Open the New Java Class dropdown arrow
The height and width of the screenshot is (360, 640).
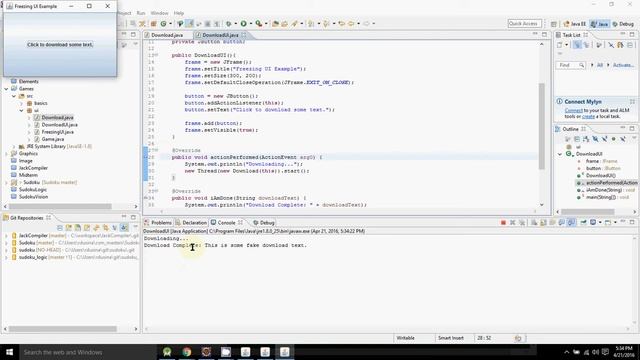pos(171,24)
